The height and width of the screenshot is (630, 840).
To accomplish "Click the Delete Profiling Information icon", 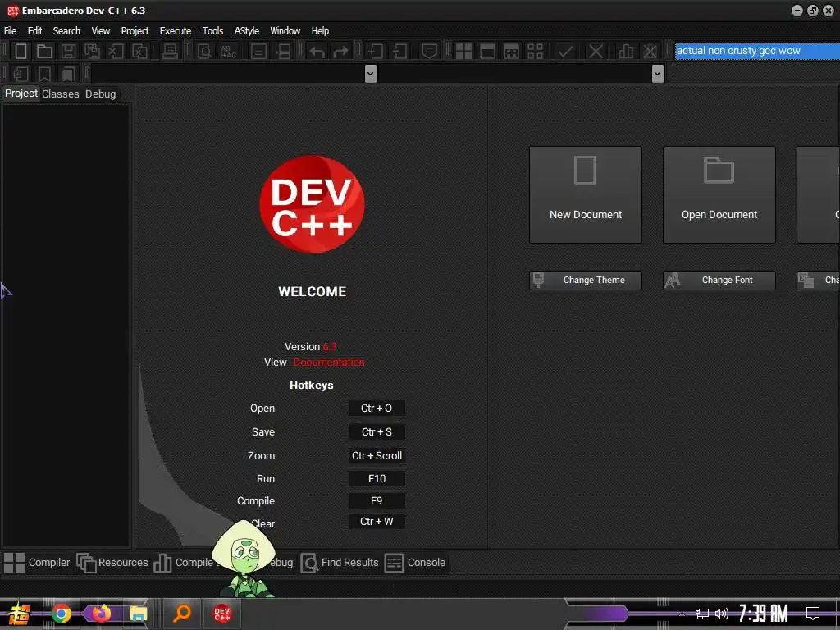I will coord(650,52).
